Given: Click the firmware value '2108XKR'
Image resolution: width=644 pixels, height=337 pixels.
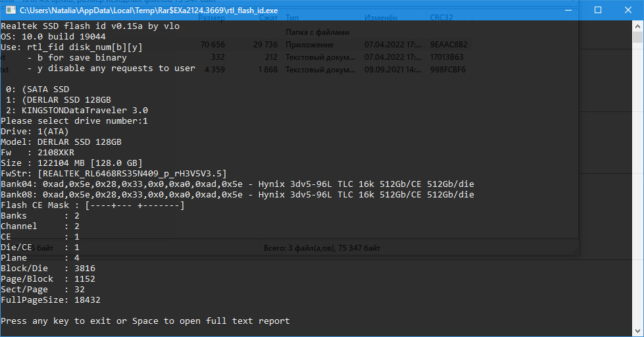Looking at the screenshot, I should (x=56, y=153).
